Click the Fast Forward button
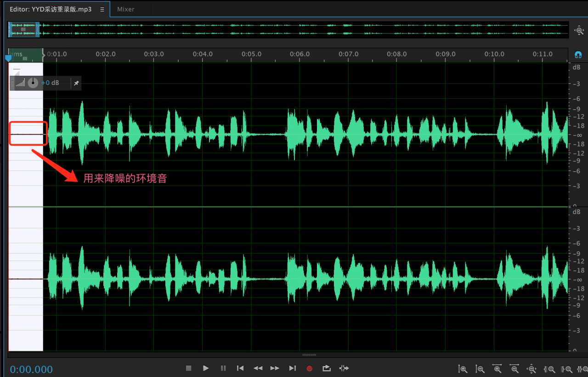 tap(275, 368)
